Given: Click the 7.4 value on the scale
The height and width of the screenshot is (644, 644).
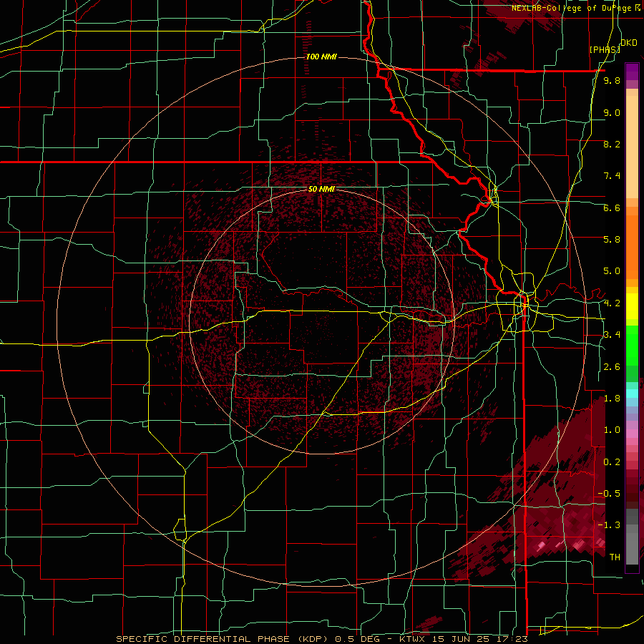Looking at the screenshot, I should [612, 176].
